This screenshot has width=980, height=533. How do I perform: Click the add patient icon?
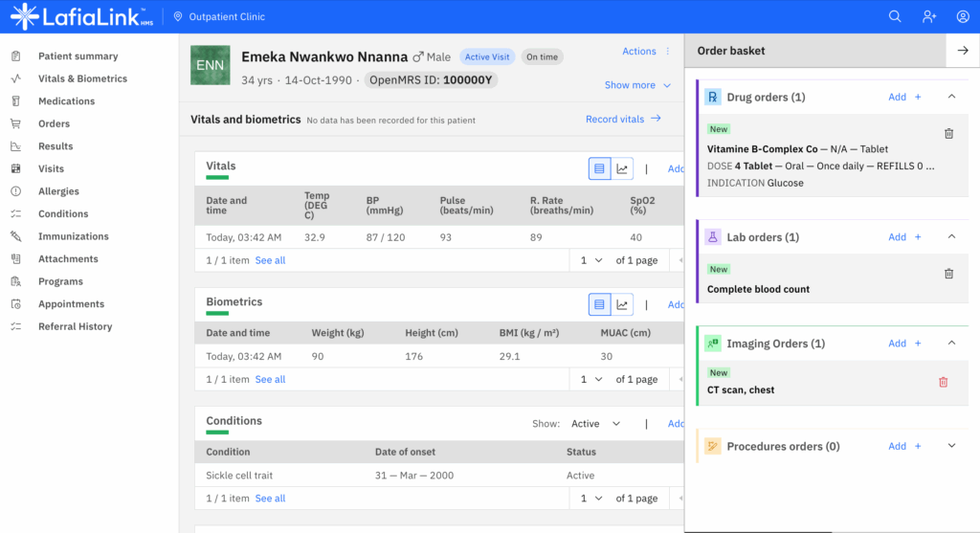(928, 16)
